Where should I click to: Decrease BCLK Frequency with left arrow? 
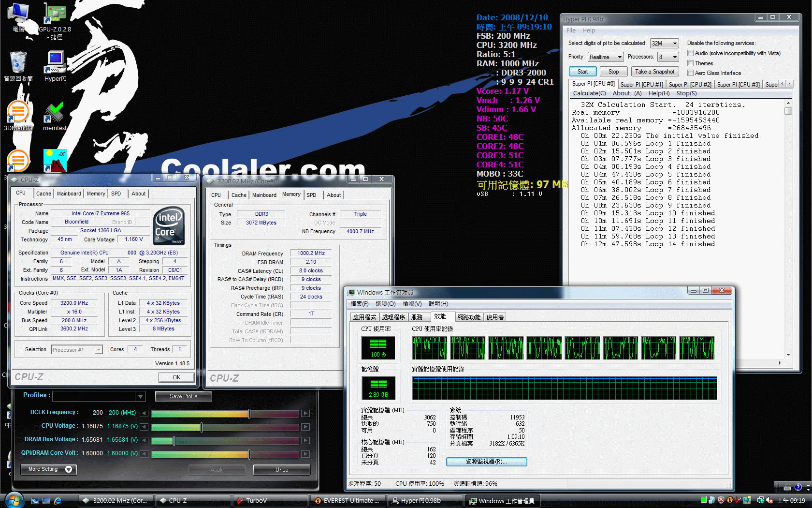(144, 413)
